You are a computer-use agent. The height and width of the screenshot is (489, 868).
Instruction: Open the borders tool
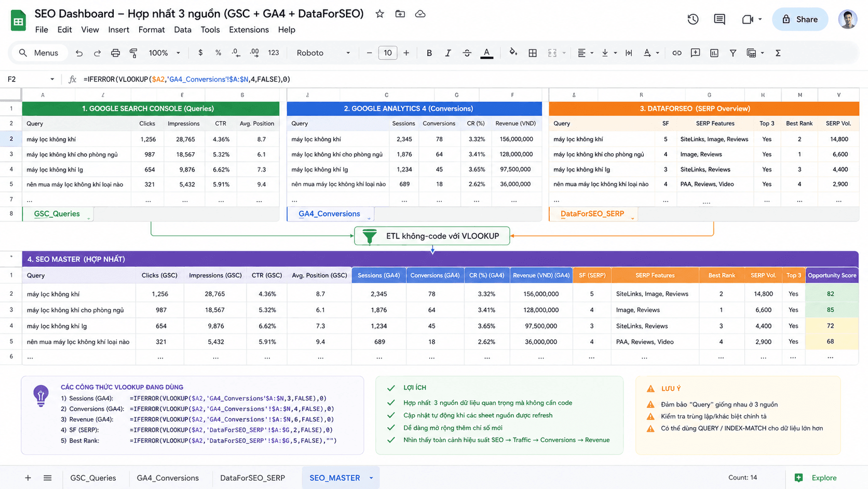(x=533, y=53)
